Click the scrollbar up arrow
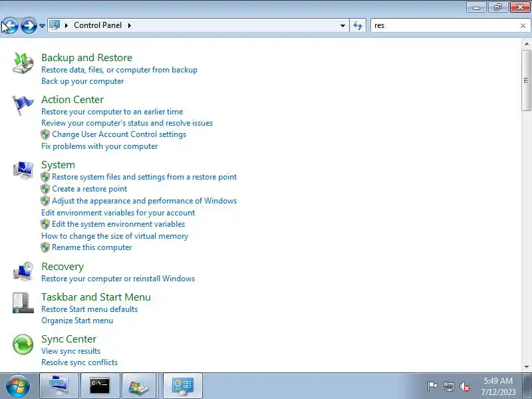532x399 pixels. 526,43
